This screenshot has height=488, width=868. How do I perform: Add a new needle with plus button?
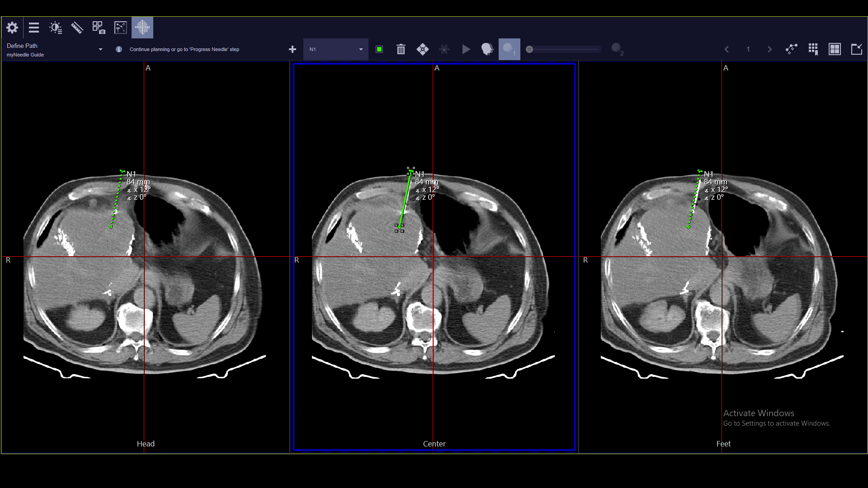(x=292, y=49)
